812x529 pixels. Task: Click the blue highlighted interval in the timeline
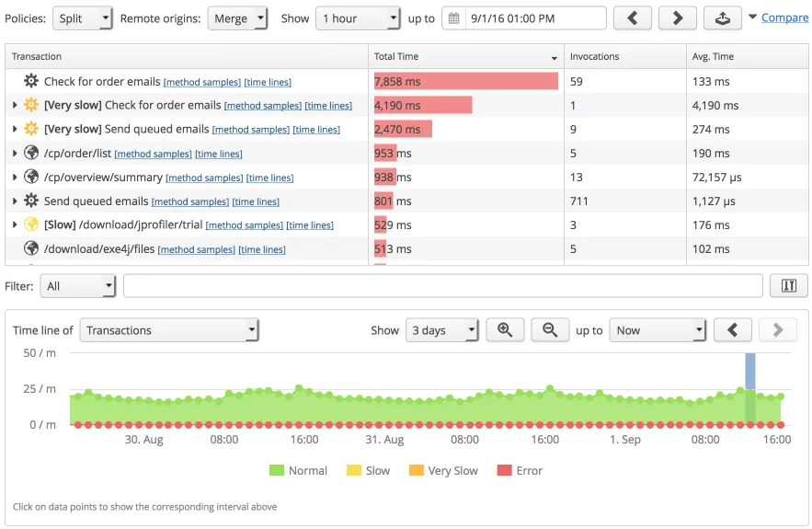pos(749,388)
